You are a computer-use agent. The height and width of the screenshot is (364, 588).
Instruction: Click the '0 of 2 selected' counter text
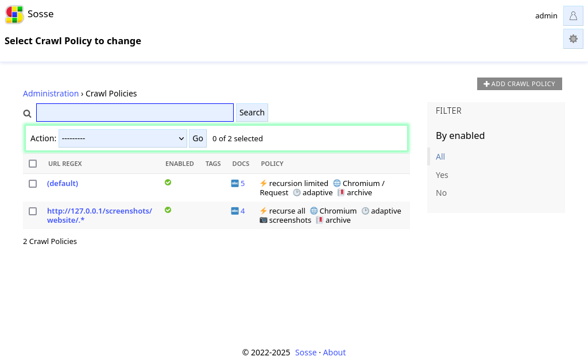click(237, 139)
